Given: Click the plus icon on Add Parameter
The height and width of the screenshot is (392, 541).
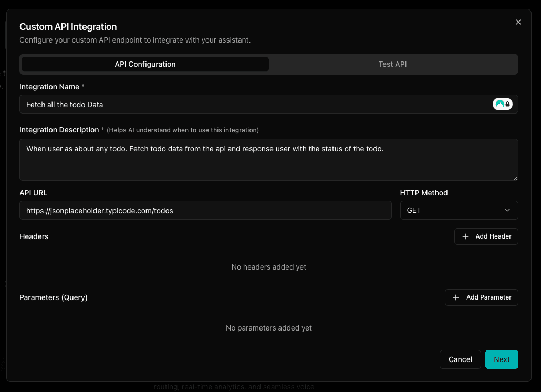Looking at the screenshot, I should [456, 297].
